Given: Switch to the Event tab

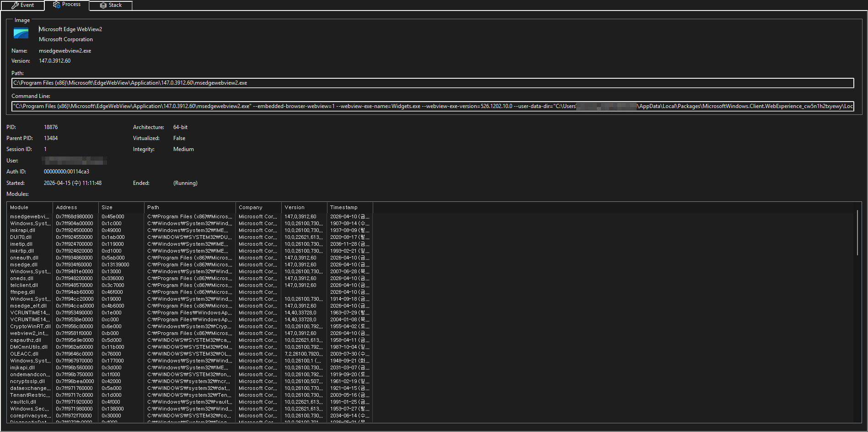Looking at the screenshot, I should point(22,5).
